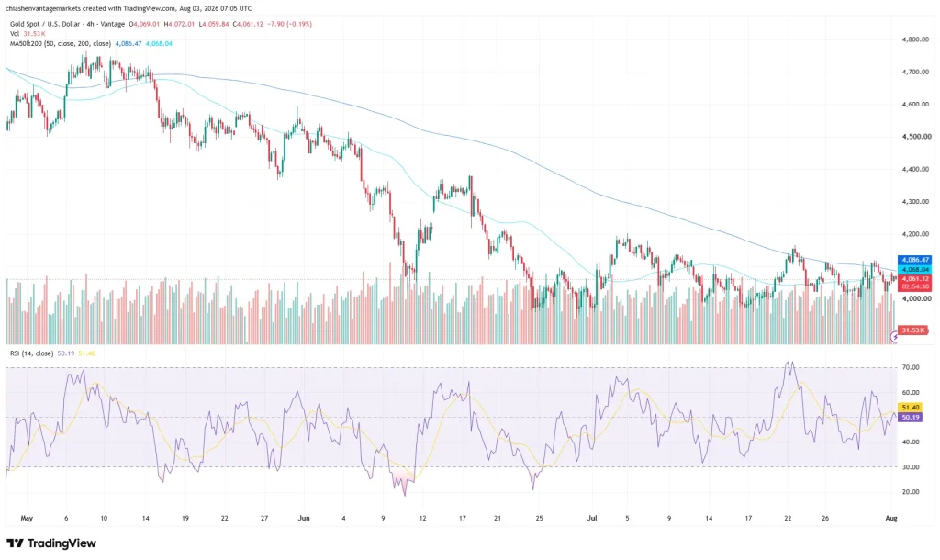The image size is (940, 560).
Task: Click the 4,000.00 price axis label
Action: pyautogui.click(x=916, y=298)
